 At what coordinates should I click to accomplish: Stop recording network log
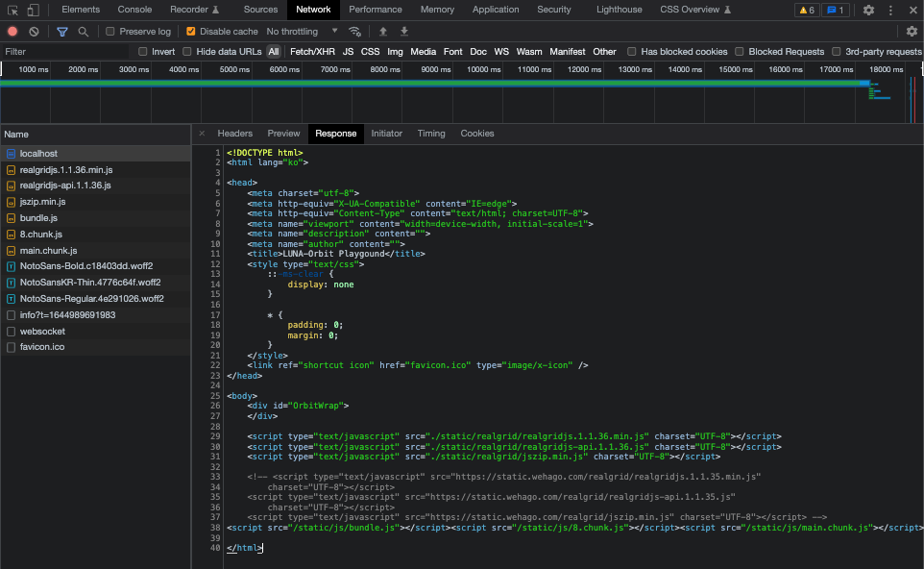coord(12,32)
